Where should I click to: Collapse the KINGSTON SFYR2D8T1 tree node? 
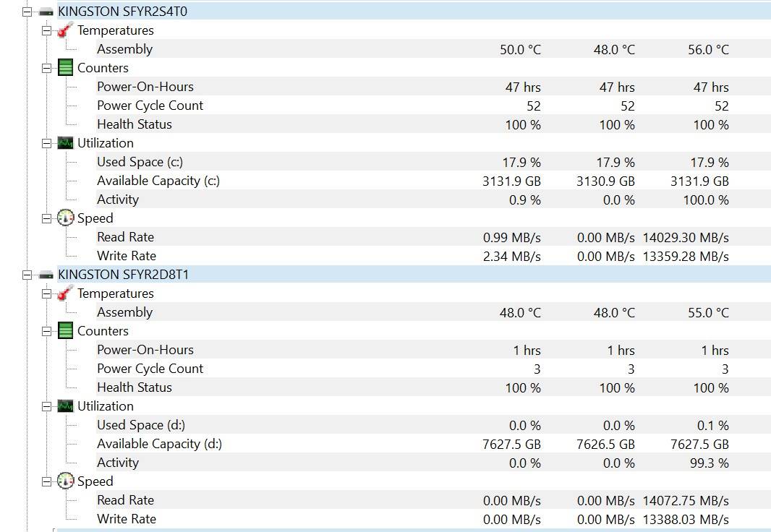(27, 275)
